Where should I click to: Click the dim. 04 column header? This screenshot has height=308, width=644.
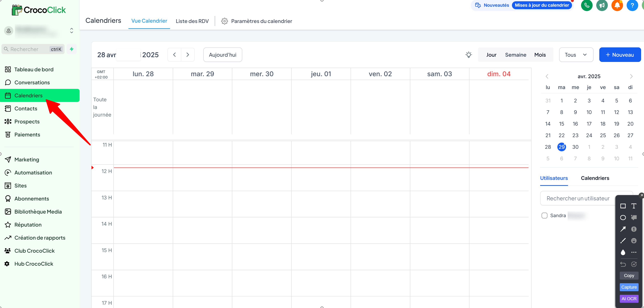point(499,74)
